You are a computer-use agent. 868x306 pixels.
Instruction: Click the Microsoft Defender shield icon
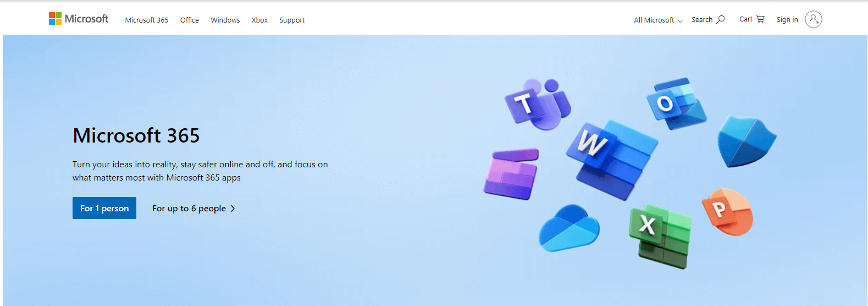pos(747,141)
